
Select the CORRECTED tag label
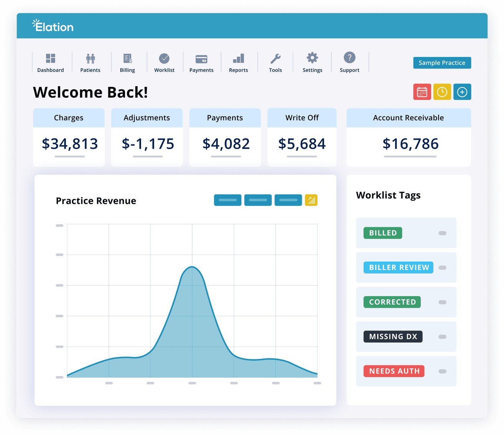[x=392, y=302]
